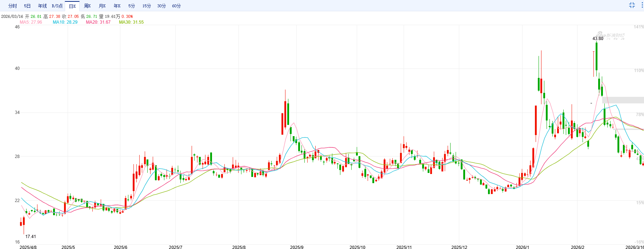Select the 5分 five-minute chart tab

(x=132, y=6)
